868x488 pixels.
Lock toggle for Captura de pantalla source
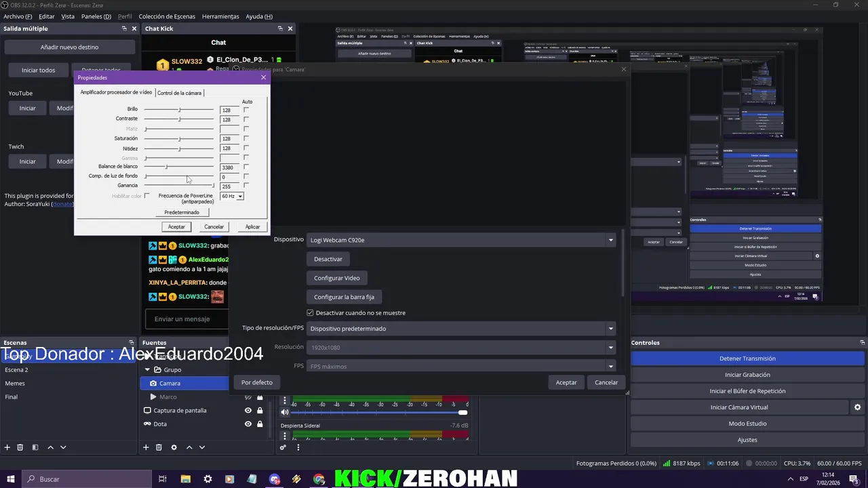pyautogui.click(x=260, y=410)
